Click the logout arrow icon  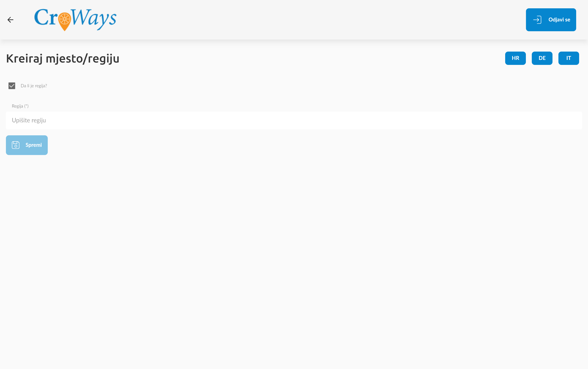(537, 20)
